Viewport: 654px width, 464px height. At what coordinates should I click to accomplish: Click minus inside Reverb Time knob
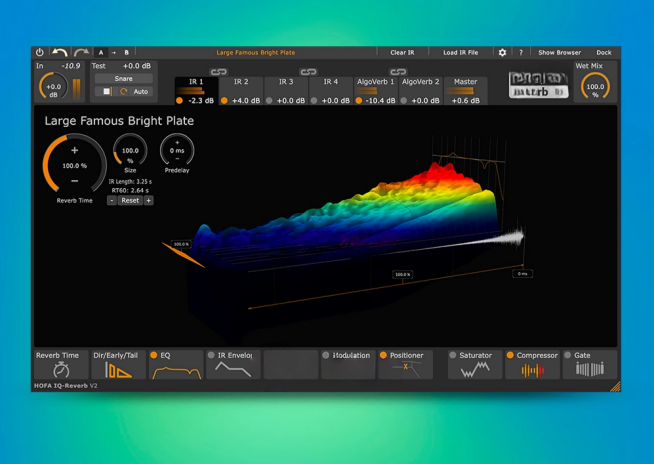point(74,181)
